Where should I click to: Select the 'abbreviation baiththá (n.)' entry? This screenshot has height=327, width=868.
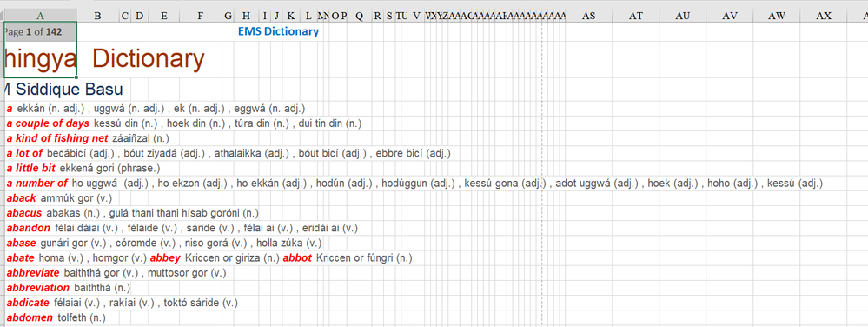[68, 288]
